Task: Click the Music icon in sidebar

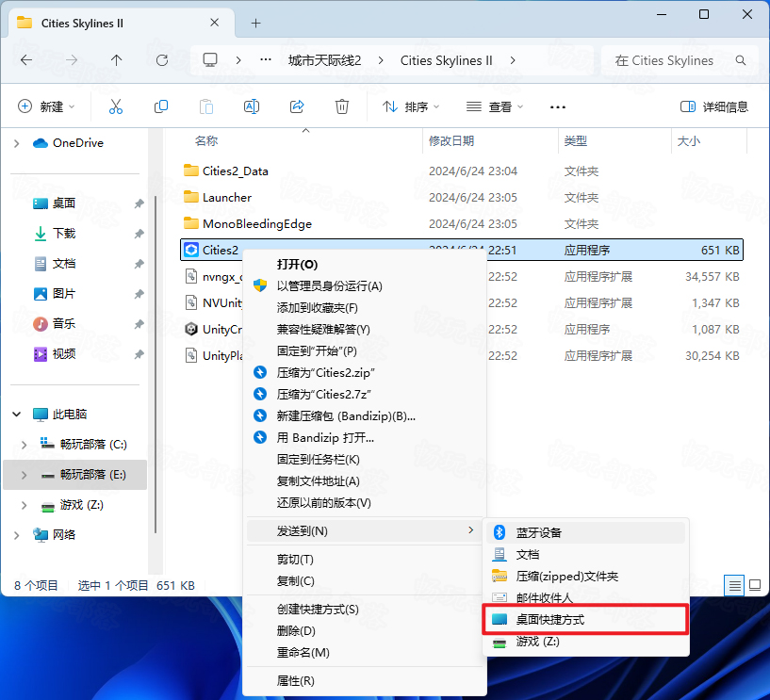Action: click(x=41, y=324)
